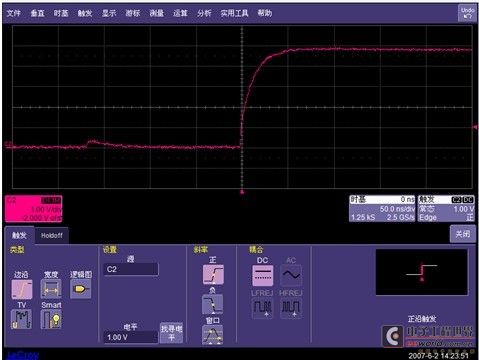Viewport: 479px width, 360px height.
Task: Click the 关闭 close panel button
Action: pos(463,234)
